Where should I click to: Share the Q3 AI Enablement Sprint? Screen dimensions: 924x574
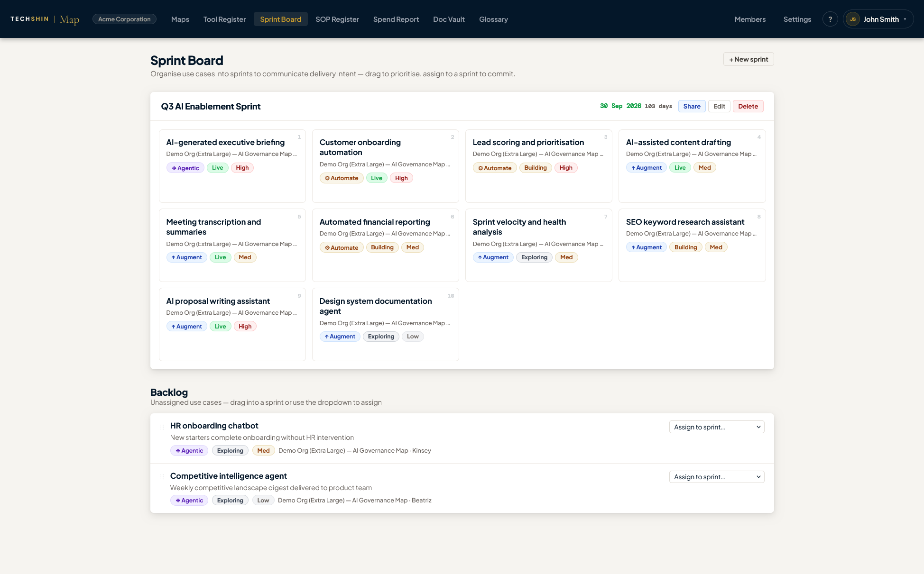point(692,106)
